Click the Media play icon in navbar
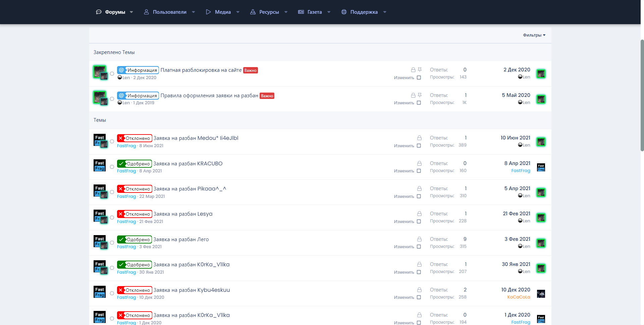This screenshot has height=325, width=644. [208, 12]
